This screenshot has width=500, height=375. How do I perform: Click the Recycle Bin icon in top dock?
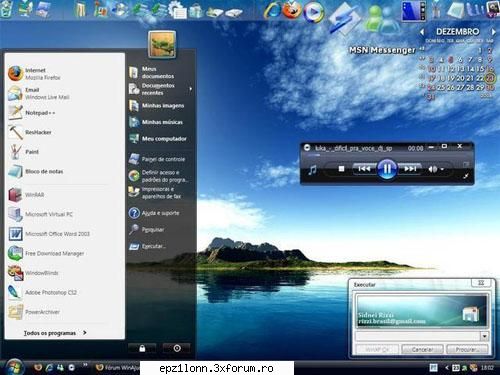click(7, 9)
